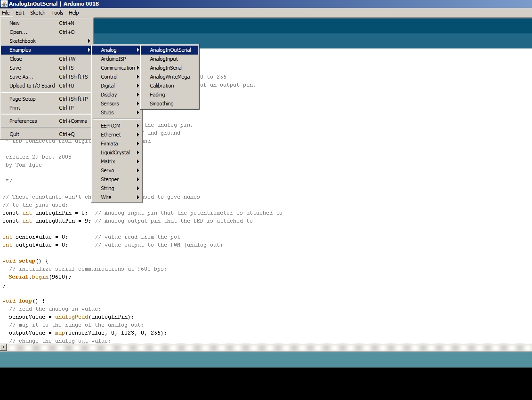The height and width of the screenshot is (400, 532).
Task: Select Quit in the File menu
Action: coord(14,134)
